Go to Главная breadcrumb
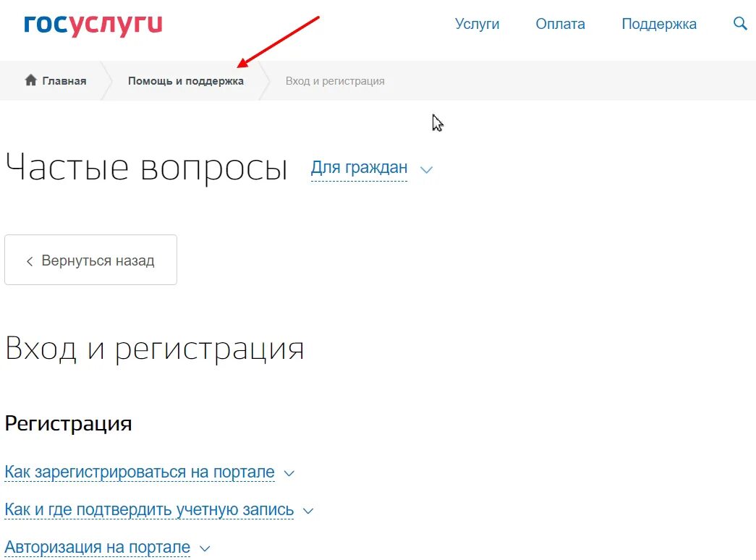 [64, 81]
